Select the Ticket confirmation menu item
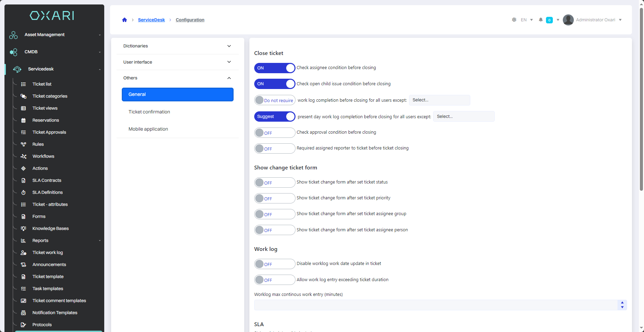 pos(149,112)
